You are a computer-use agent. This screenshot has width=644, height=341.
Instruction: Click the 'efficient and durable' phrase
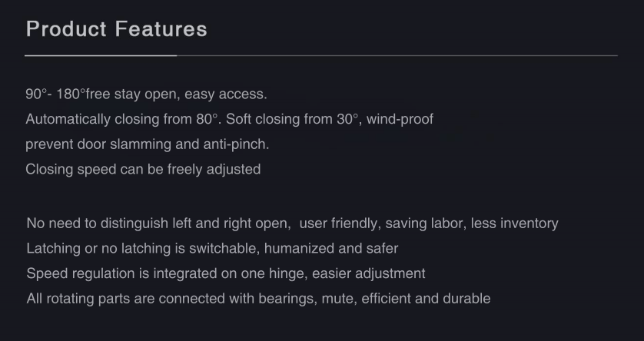coord(426,299)
